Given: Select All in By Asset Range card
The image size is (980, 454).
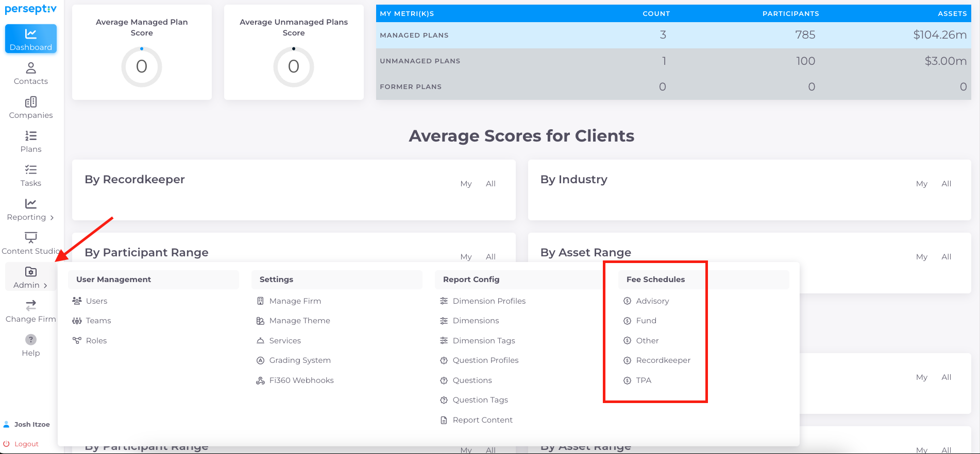Looking at the screenshot, I should click(947, 257).
